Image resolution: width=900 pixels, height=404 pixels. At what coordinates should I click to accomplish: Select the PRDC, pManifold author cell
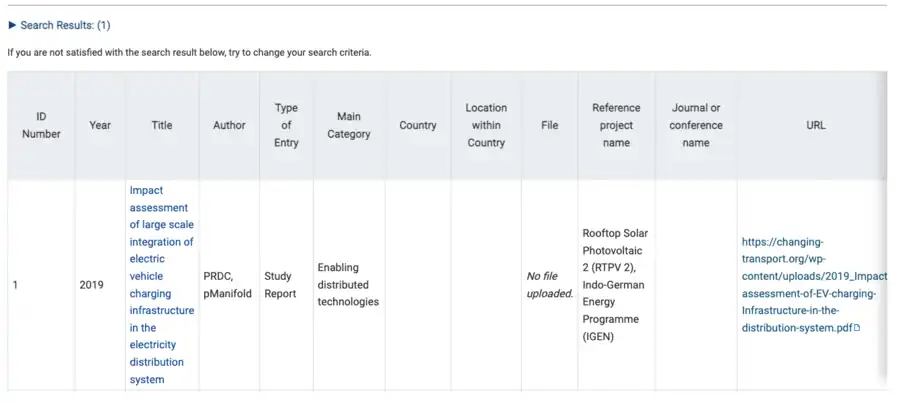click(228, 285)
